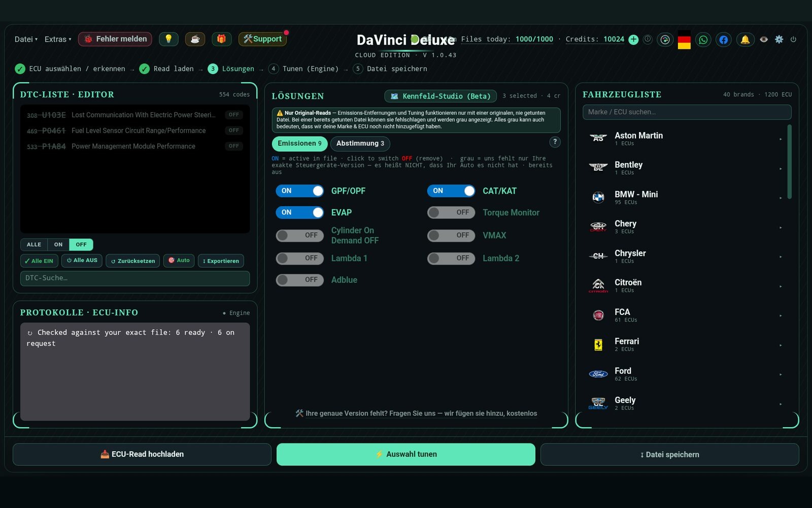812x508 pixels.
Task: Enable the VMAX toggle
Action: (451, 235)
